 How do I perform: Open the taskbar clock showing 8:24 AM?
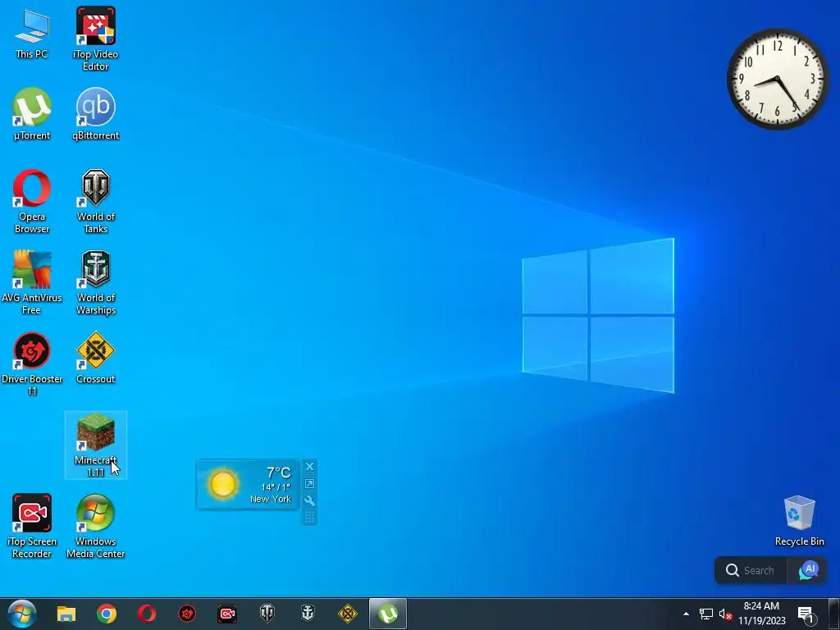(761, 614)
